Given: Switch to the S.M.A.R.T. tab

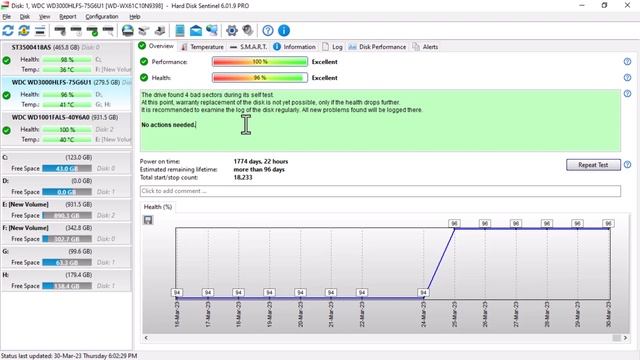Looking at the screenshot, I should (248, 47).
